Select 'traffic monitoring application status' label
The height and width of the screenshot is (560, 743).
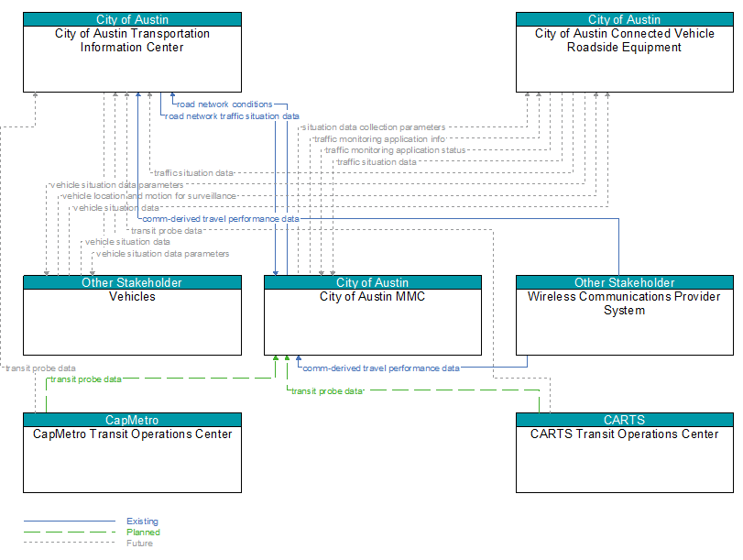tap(395, 150)
